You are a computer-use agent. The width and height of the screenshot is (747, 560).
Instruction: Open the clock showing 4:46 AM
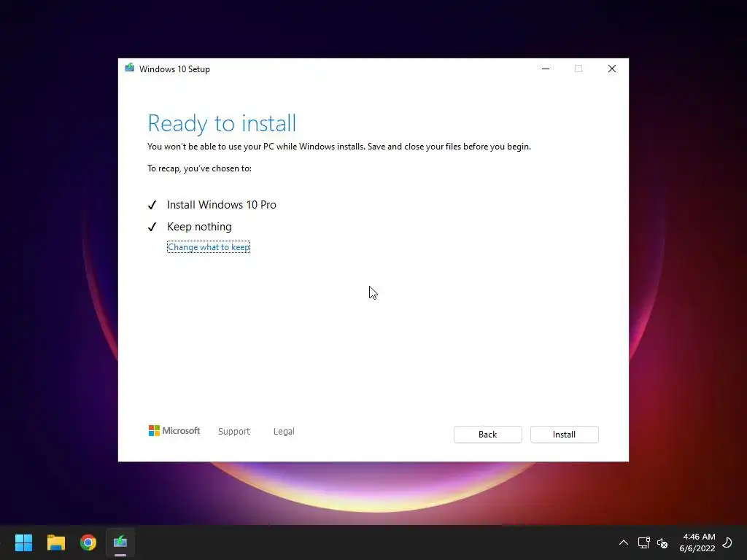698,542
